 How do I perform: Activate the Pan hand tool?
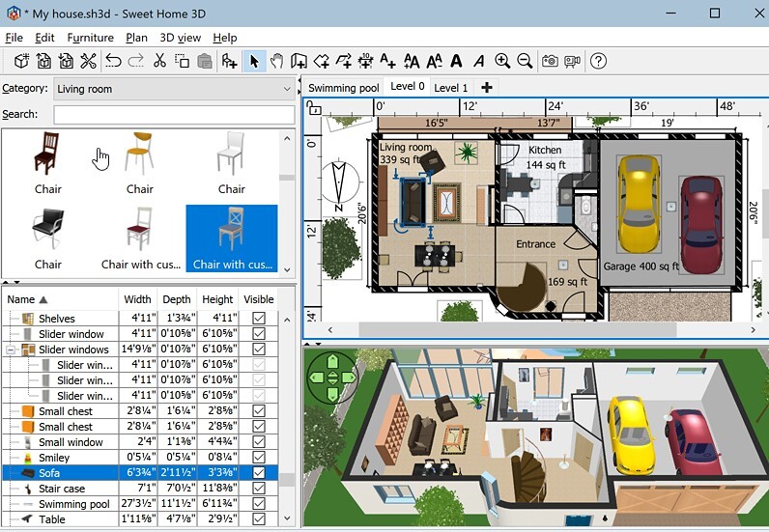click(x=276, y=61)
